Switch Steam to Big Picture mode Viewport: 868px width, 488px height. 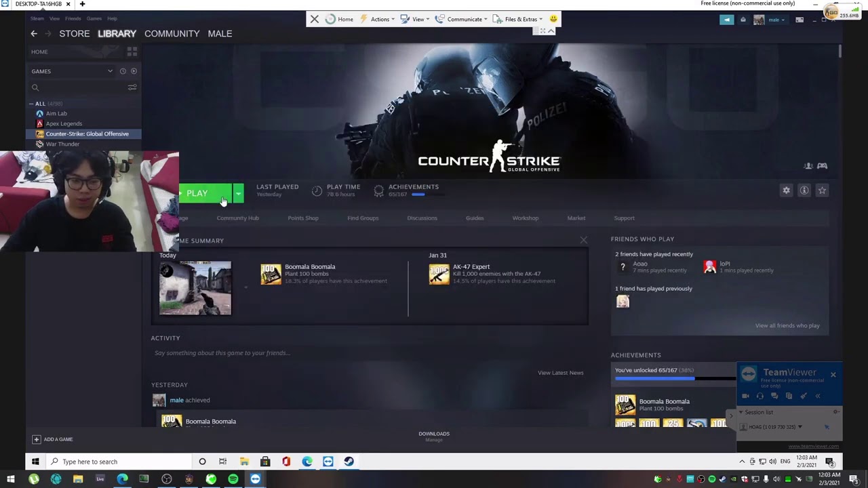coord(800,20)
